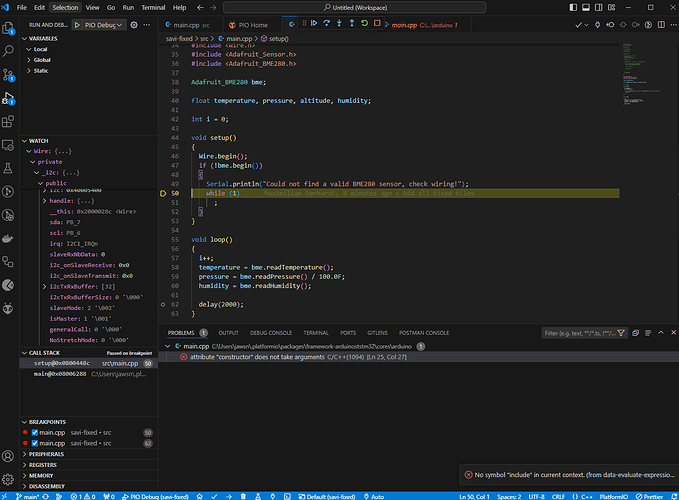Image resolution: width=679 pixels, height=500 pixels.
Task: Collapse the WATCH section
Action: point(89,141)
